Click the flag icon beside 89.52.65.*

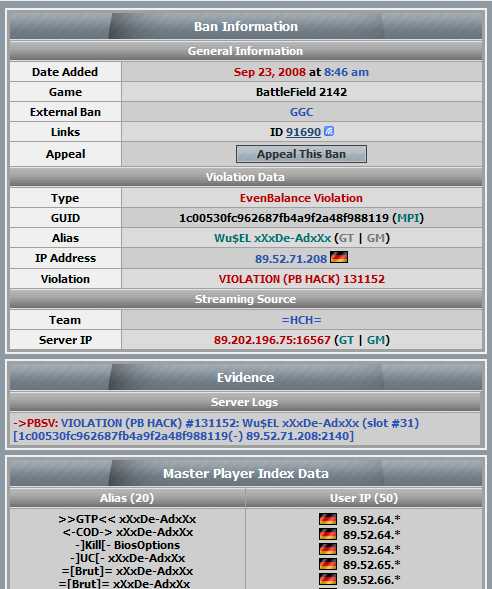pyautogui.click(x=327, y=564)
